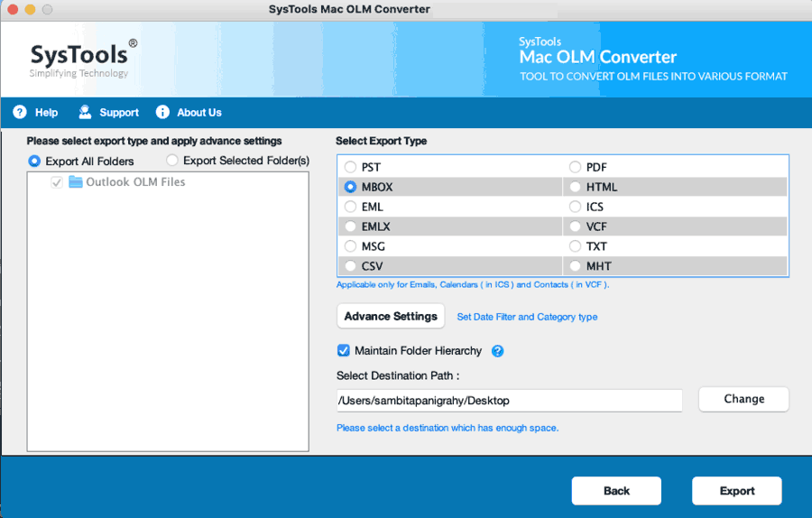
Task: Click the 'Select Destination Path :' label
Action: pos(398,375)
